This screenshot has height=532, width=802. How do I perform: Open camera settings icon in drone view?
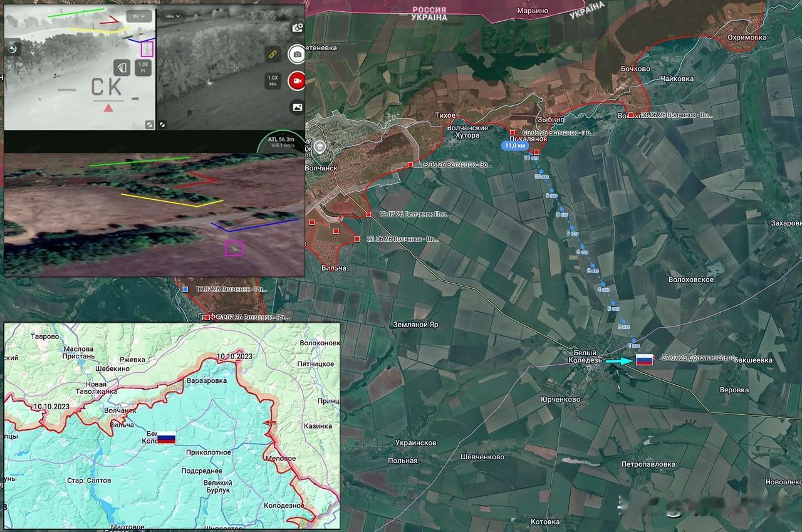tap(298, 28)
